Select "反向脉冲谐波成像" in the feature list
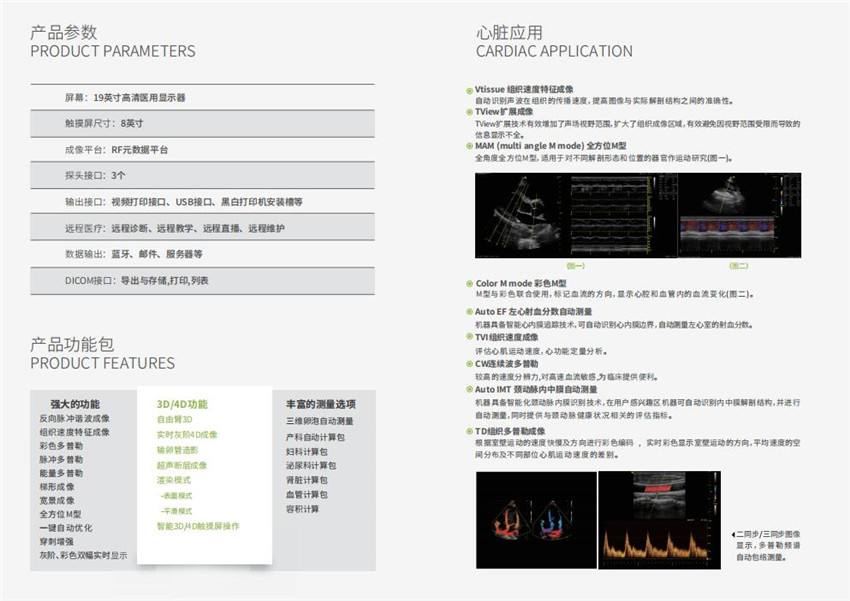The image size is (850, 601). 74,418
